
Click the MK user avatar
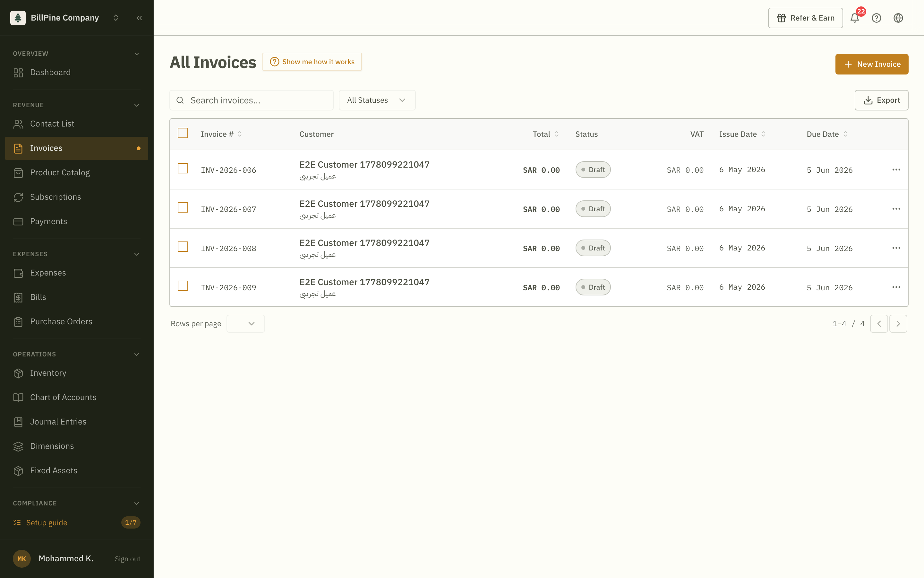pyautogui.click(x=22, y=558)
